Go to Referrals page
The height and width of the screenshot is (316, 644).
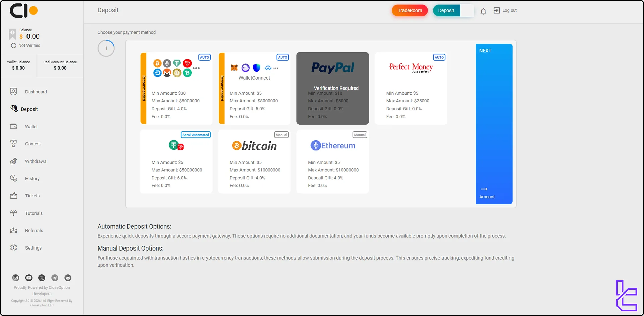34,231
